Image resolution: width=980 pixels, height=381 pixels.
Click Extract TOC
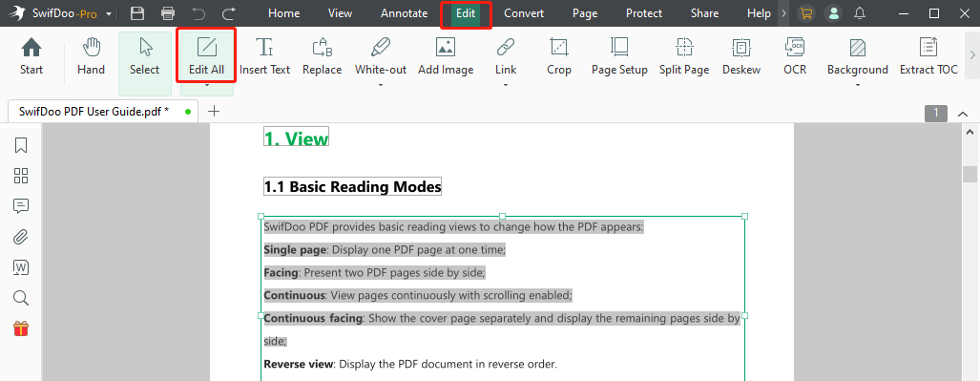coord(928,57)
